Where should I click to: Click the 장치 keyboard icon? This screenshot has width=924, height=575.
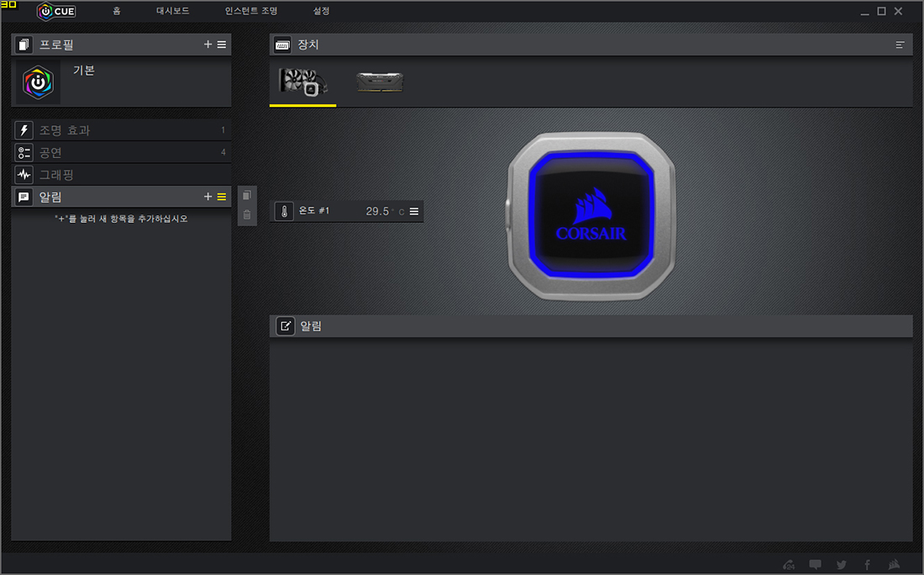(282, 45)
